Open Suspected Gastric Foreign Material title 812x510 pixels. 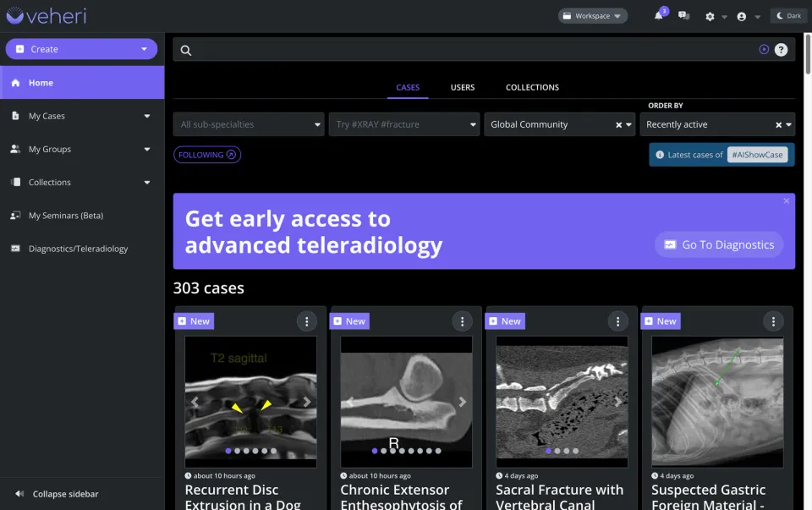click(x=709, y=497)
